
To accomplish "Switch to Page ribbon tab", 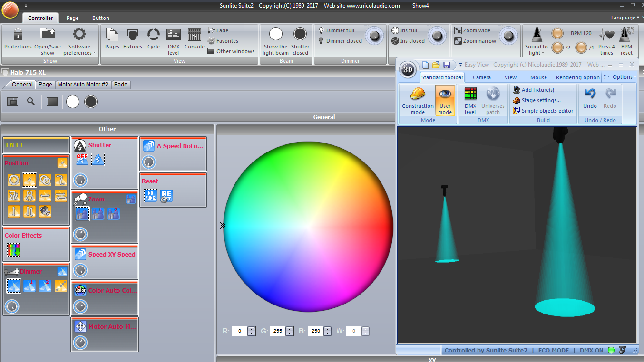I will point(72,18).
